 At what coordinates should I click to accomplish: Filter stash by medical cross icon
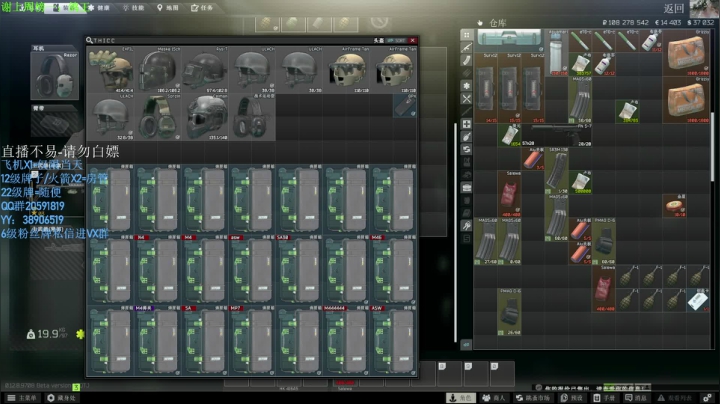[x=466, y=124]
